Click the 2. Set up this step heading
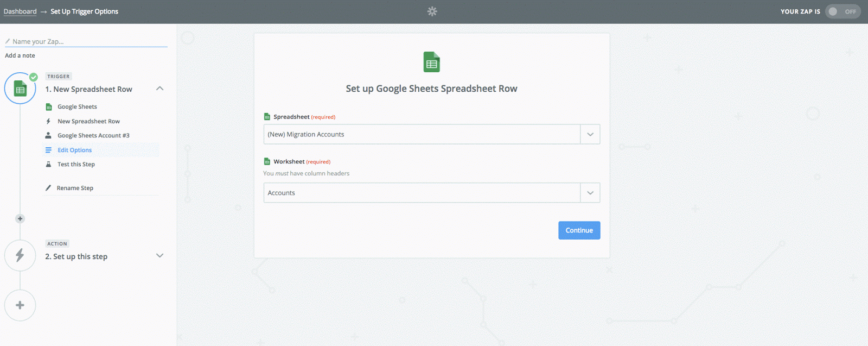This screenshot has width=868, height=346. 76,256
